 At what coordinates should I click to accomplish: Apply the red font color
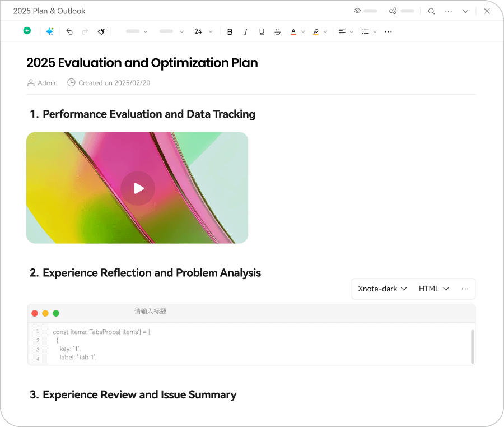pos(293,32)
